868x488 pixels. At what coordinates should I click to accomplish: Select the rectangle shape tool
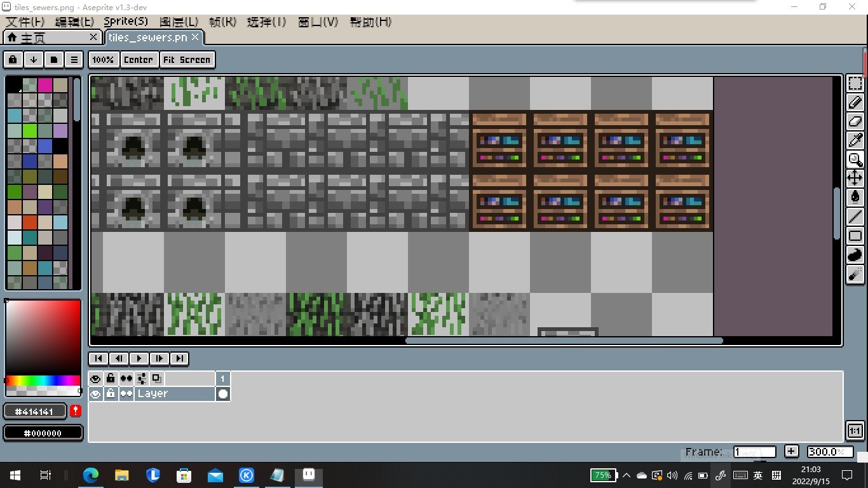855,236
